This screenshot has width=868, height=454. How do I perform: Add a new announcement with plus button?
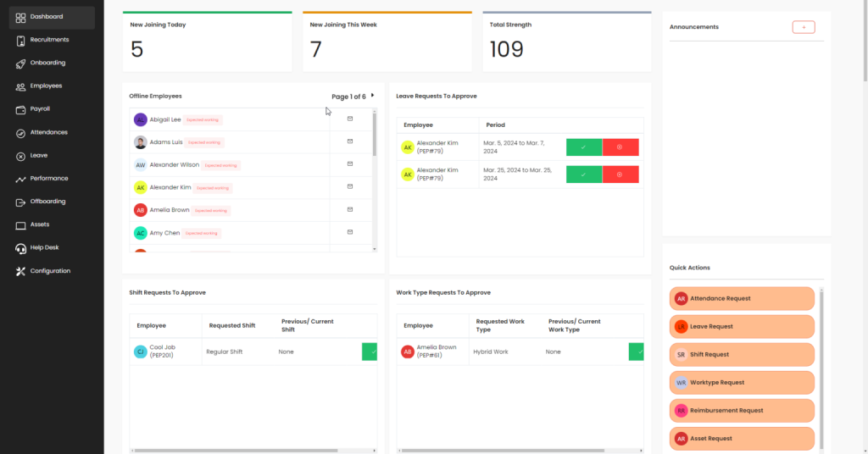point(803,27)
